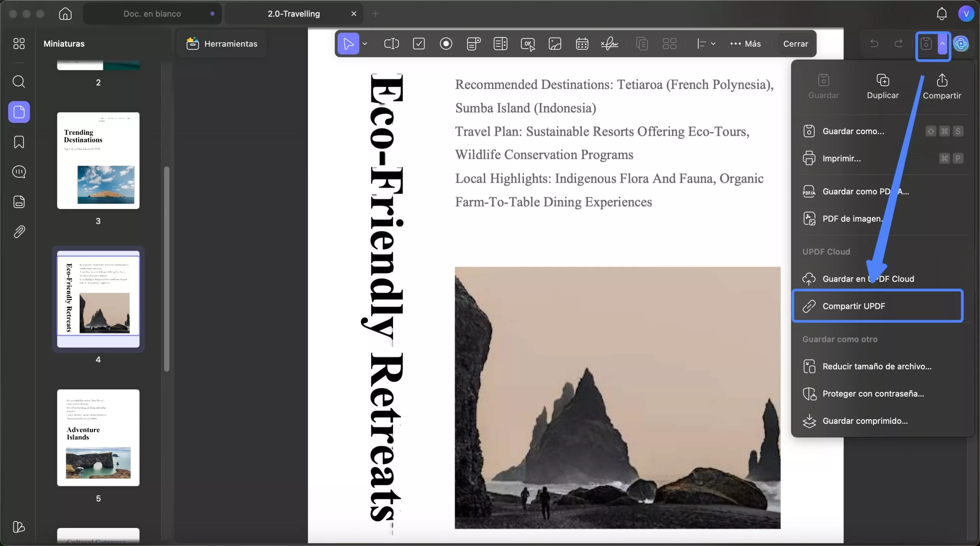Choose Guardar en UPDF Cloud
Viewport: 980px width, 546px height.
(882, 279)
